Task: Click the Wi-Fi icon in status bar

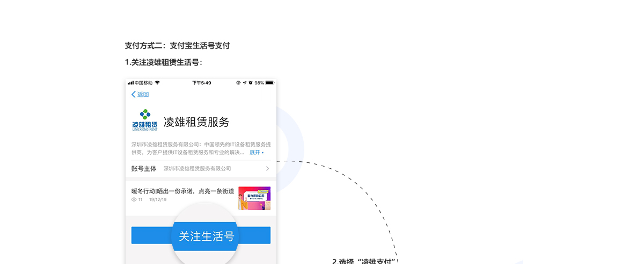Action: [x=157, y=83]
